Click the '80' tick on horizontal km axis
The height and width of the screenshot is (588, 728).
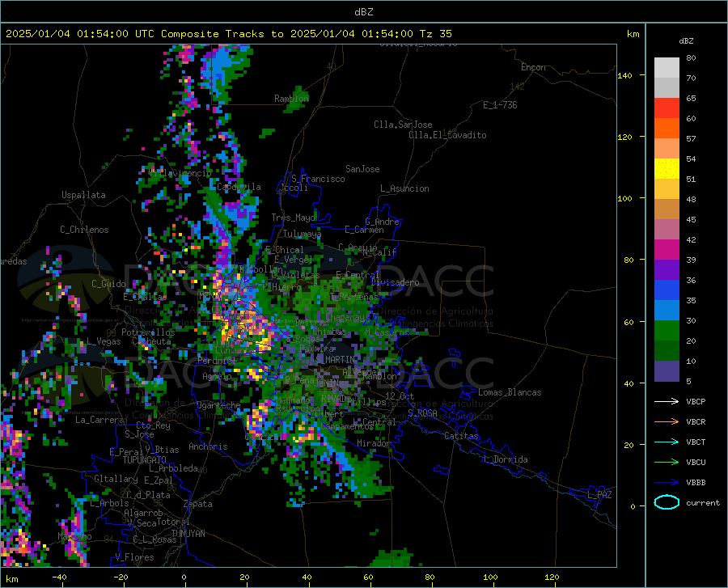pos(430,577)
